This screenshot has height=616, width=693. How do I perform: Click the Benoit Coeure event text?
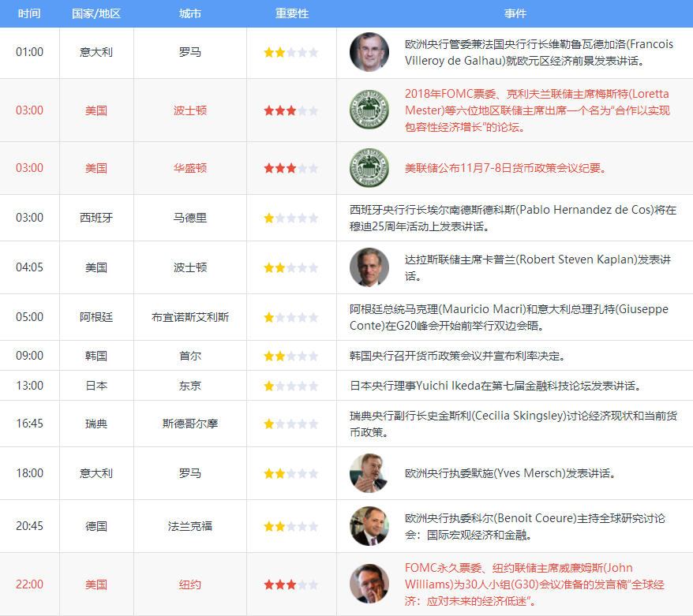click(535, 526)
